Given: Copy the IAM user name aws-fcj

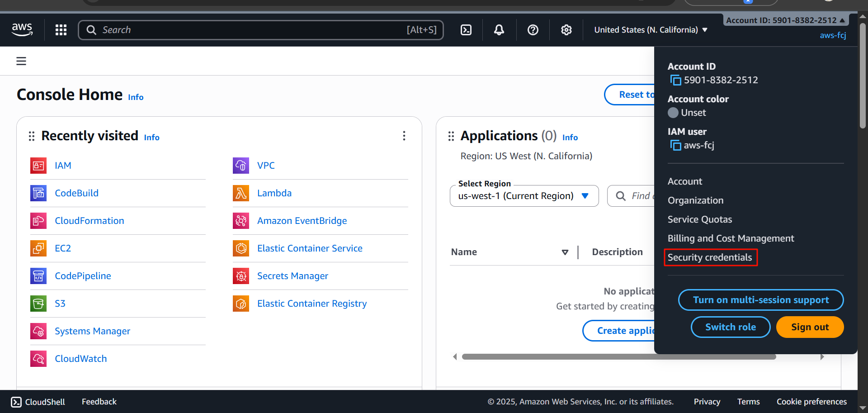Looking at the screenshot, I should [675, 145].
